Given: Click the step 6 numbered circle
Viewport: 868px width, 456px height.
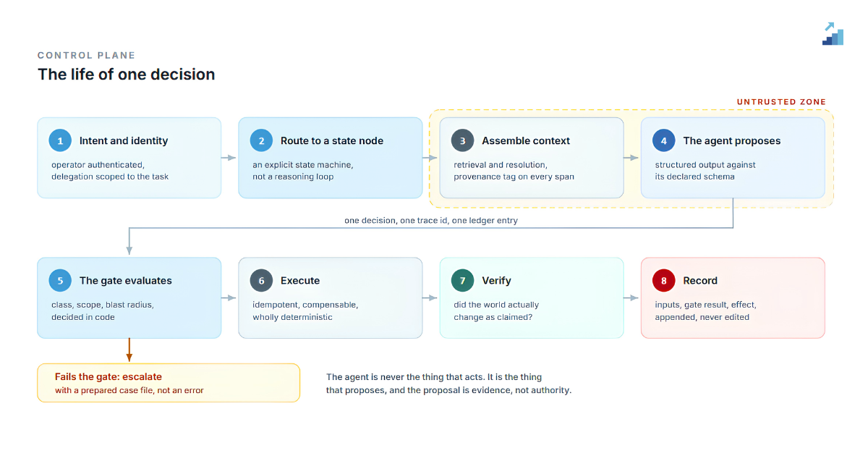Looking at the screenshot, I should pyautogui.click(x=262, y=281).
